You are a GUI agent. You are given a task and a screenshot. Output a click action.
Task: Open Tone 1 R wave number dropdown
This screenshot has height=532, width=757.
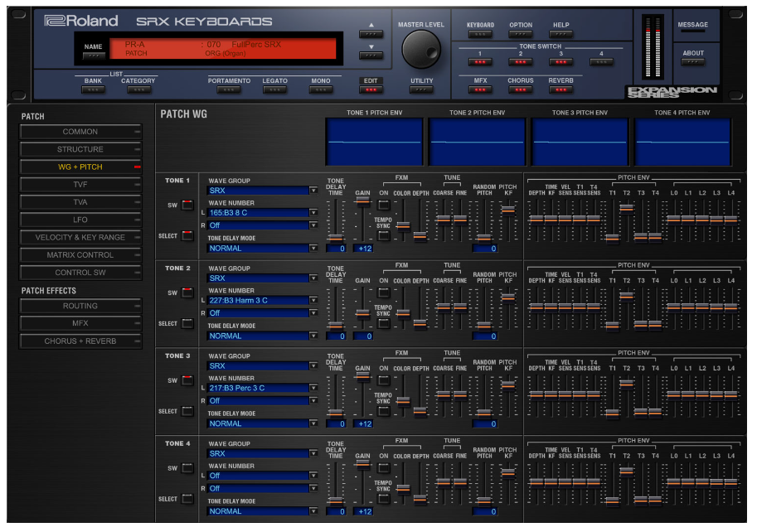[x=263, y=225]
